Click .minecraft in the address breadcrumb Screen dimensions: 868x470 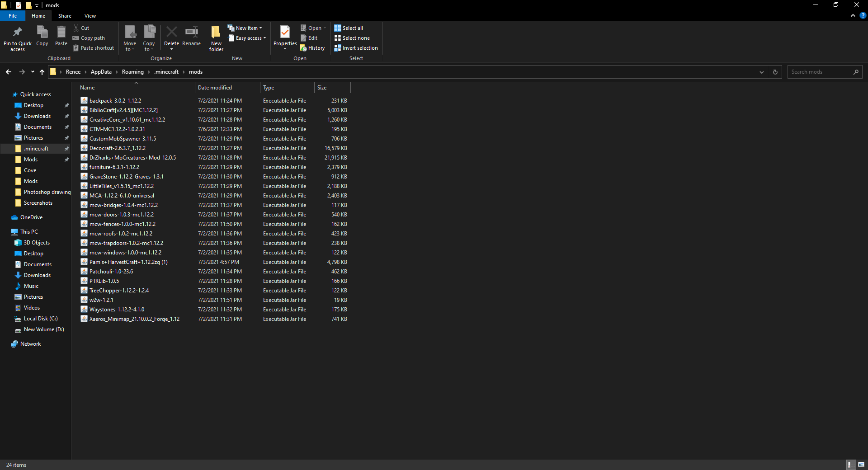pos(166,72)
